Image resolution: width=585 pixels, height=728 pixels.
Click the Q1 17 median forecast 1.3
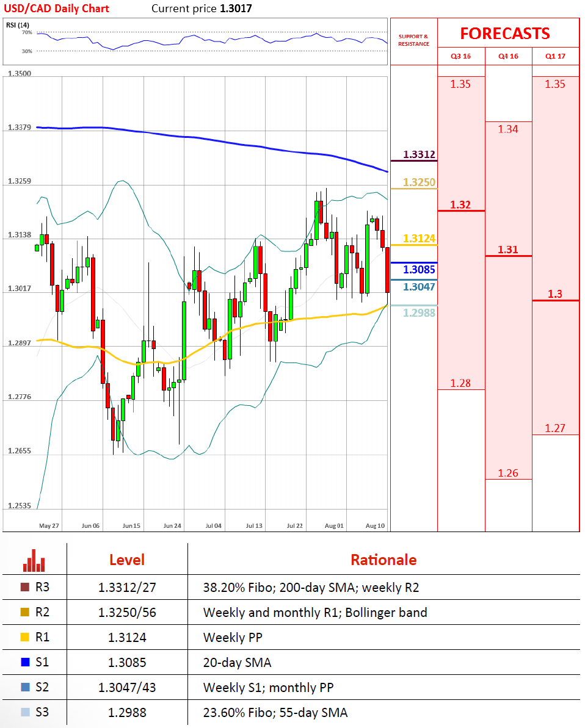pos(555,294)
